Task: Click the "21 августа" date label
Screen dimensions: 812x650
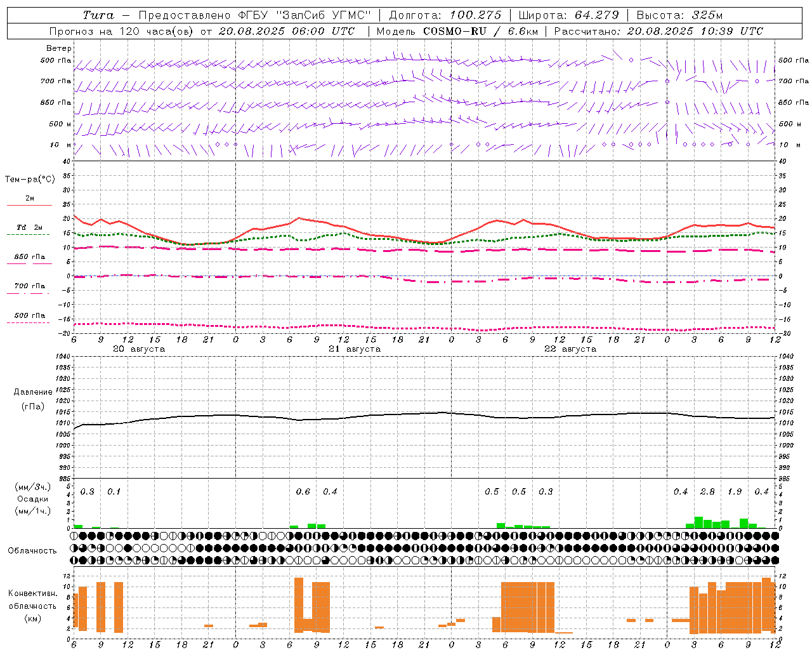Action: (355, 349)
